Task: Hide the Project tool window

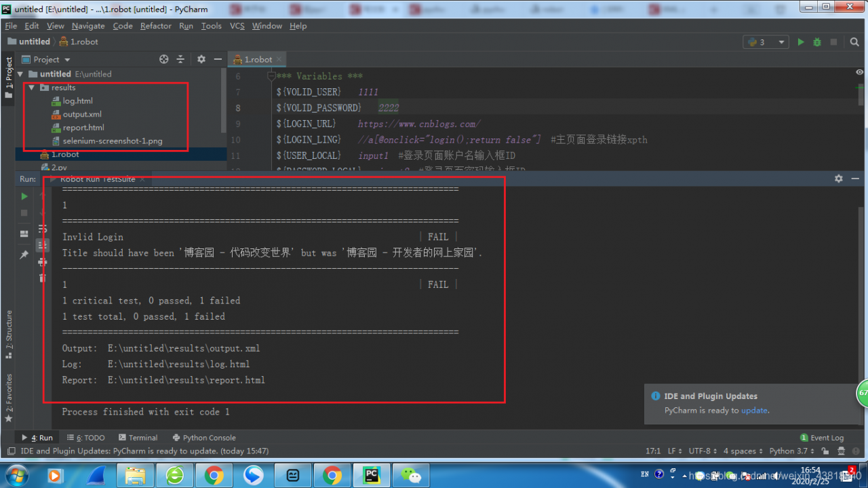Action: [x=218, y=59]
